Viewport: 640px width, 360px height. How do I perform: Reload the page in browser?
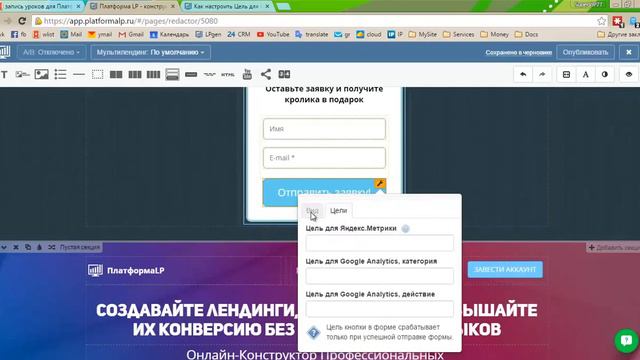coord(22,21)
